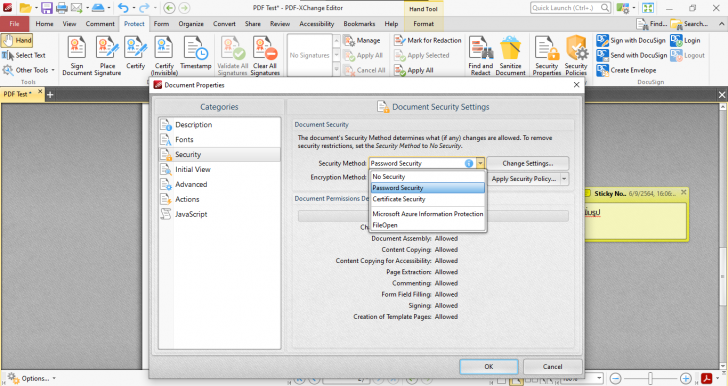
Task: Switch to Comment ribbon tab
Action: (x=100, y=24)
